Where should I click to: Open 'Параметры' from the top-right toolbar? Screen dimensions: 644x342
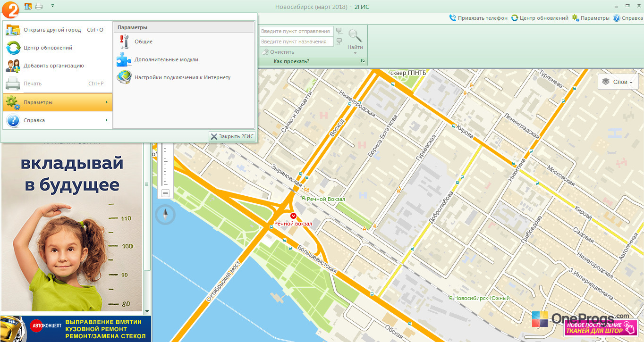[x=595, y=18]
